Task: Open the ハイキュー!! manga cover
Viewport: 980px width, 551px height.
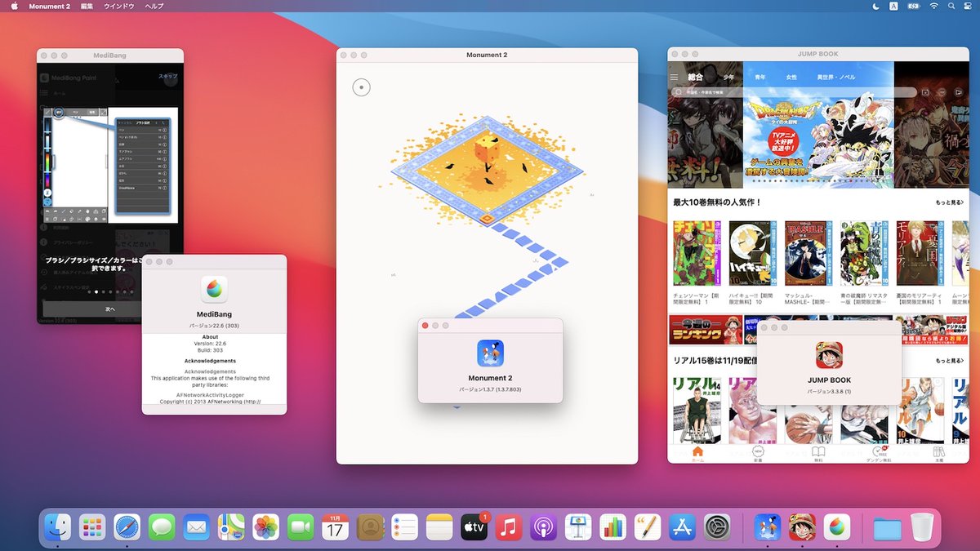Action: tap(752, 253)
